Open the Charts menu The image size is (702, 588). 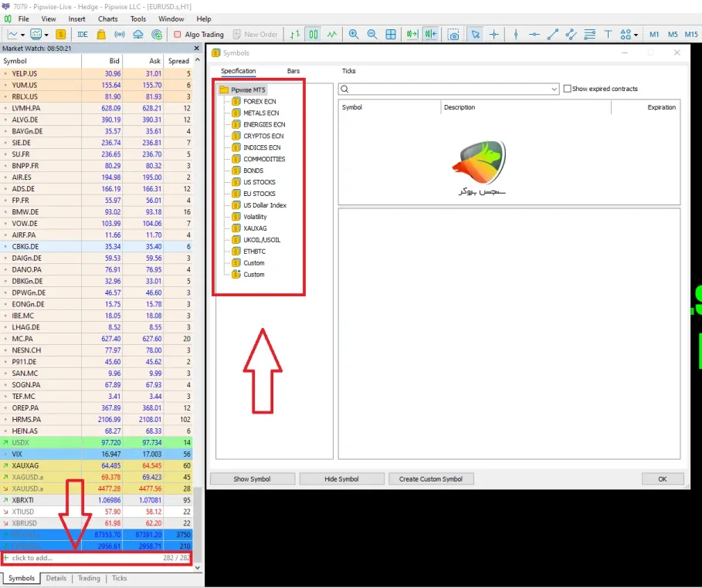(x=108, y=19)
